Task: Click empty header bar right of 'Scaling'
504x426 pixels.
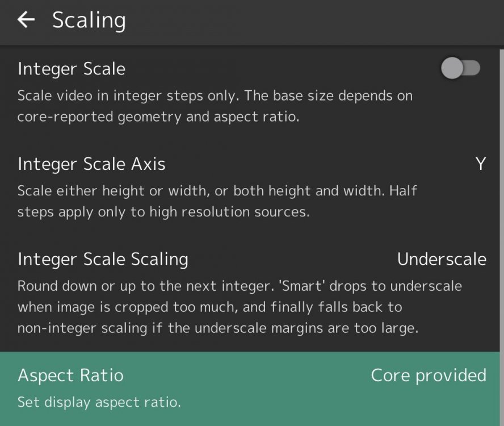Action: click(312, 22)
